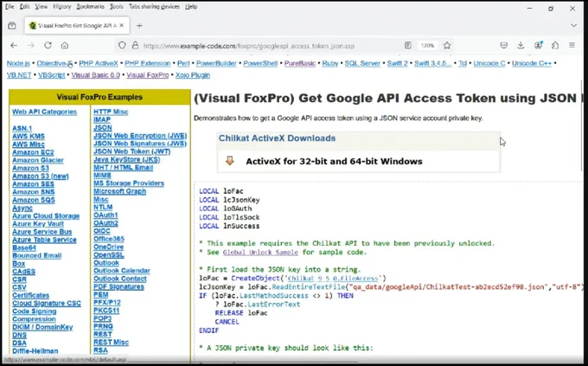Click the recent browsing Firefox View icon
Viewport: 588px width, 366px height.
[x=12, y=26]
